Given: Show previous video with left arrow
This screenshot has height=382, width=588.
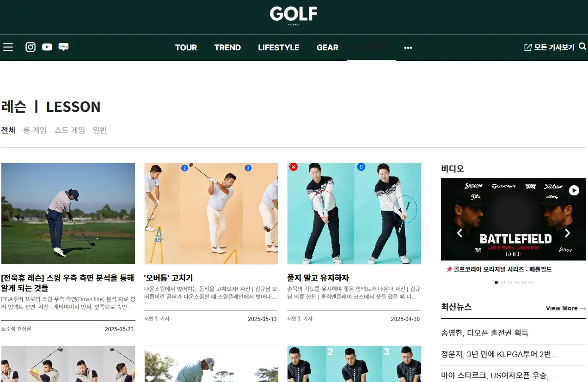Looking at the screenshot, I should tap(459, 233).
